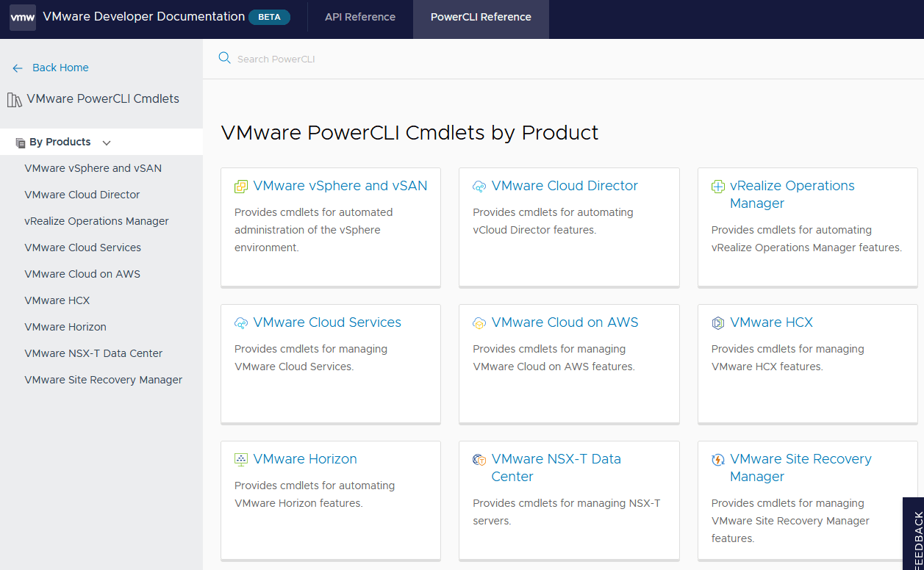Select VMware Cloud on AWS in sidebar

click(x=82, y=274)
